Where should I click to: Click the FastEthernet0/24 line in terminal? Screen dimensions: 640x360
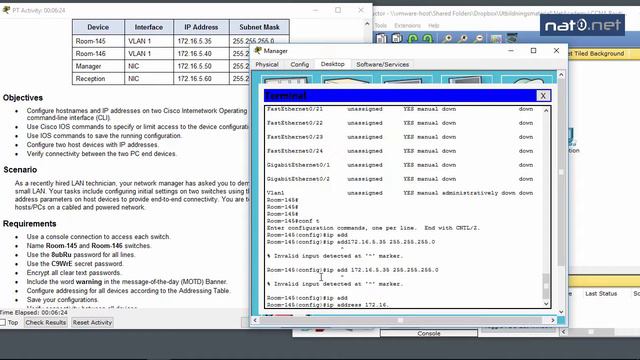coord(400,151)
